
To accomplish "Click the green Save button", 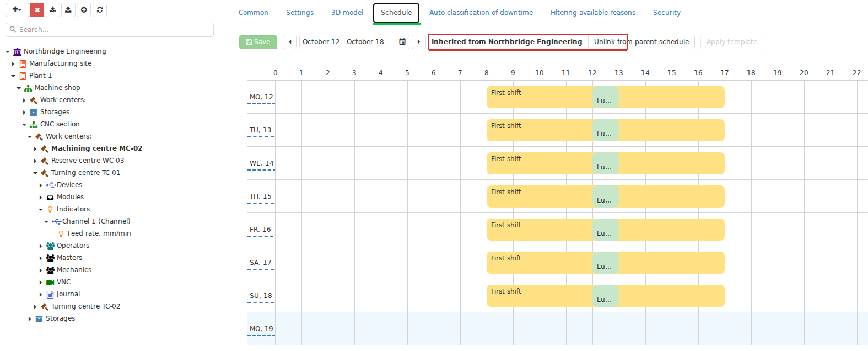I will click(258, 42).
